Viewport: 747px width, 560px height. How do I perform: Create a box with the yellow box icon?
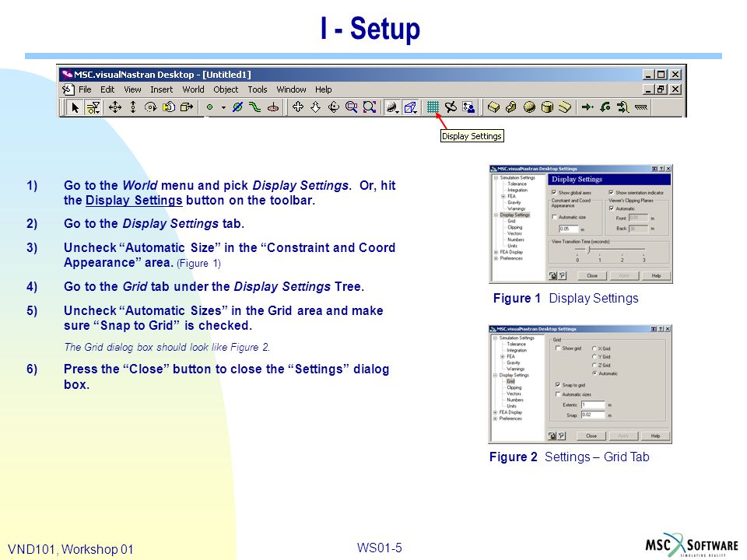(493, 107)
